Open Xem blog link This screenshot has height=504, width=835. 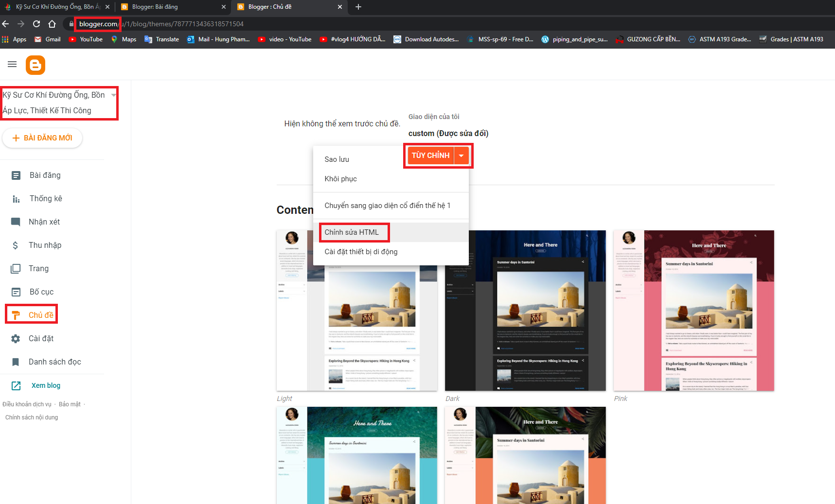pos(46,385)
